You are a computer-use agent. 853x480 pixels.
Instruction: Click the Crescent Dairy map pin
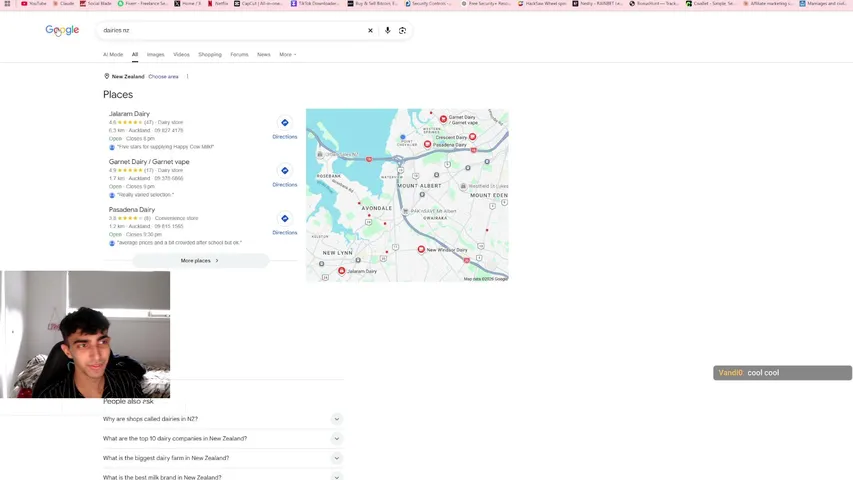(x=472, y=137)
